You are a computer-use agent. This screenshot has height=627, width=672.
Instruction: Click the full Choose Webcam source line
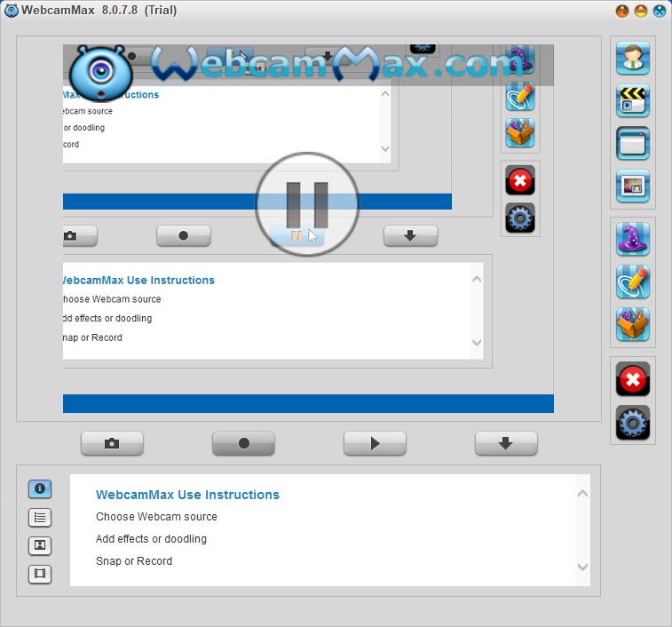tap(156, 517)
